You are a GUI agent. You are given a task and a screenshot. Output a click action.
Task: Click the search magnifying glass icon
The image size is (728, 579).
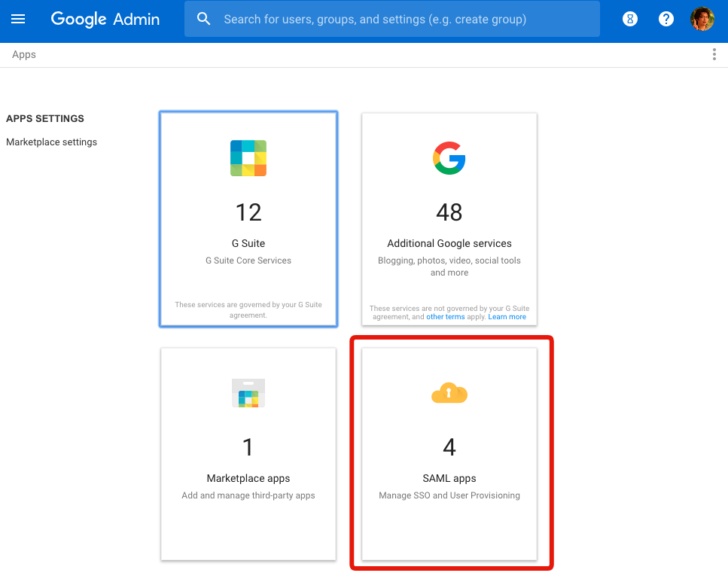pyautogui.click(x=203, y=19)
